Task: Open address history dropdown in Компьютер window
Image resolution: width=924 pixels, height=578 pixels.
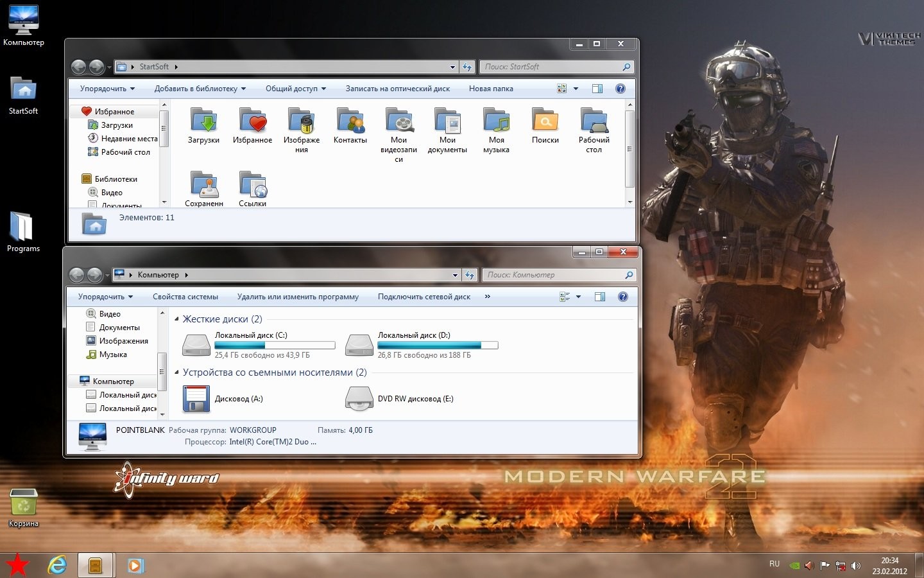Action: [x=455, y=275]
